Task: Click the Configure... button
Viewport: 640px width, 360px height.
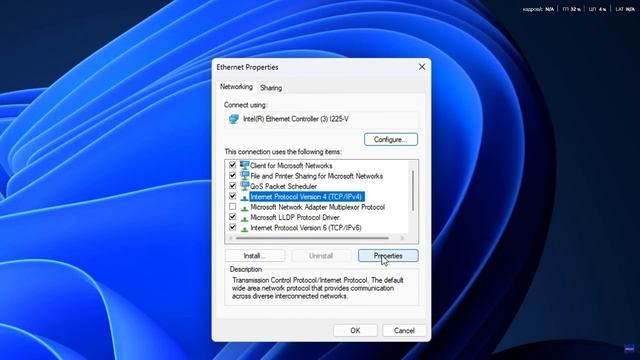Action: pos(391,140)
